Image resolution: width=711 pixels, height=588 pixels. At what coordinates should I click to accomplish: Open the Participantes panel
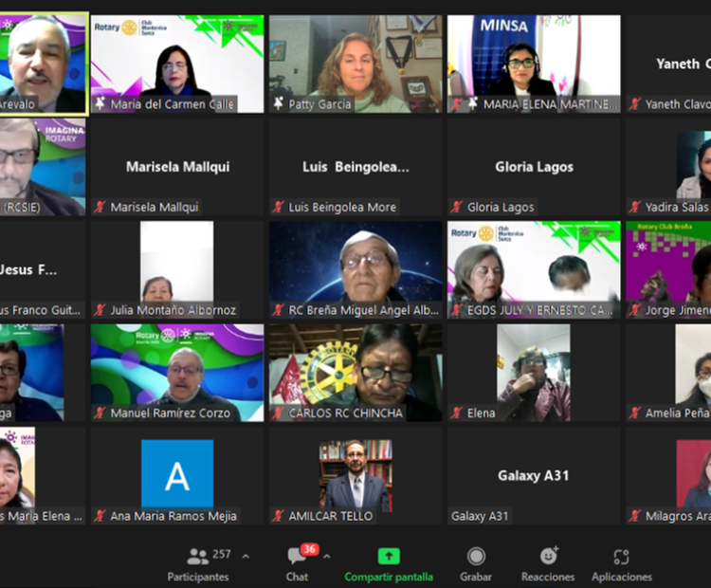[x=198, y=563]
